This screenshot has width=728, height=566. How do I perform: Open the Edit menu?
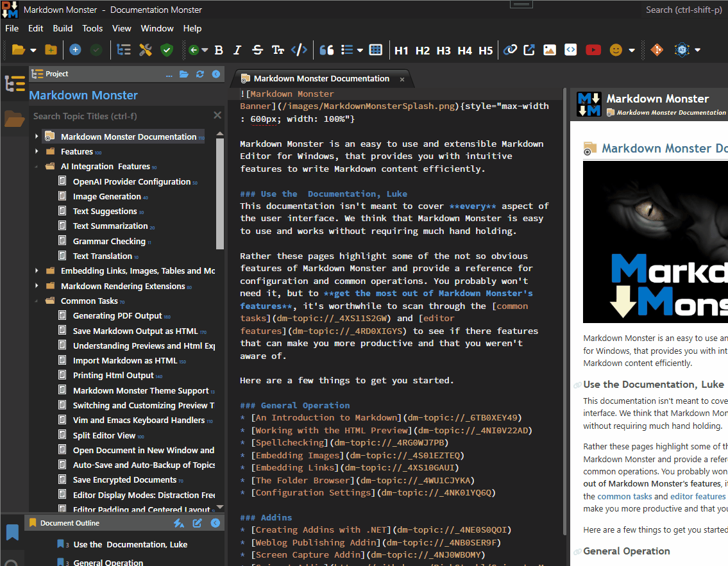[36, 28]
